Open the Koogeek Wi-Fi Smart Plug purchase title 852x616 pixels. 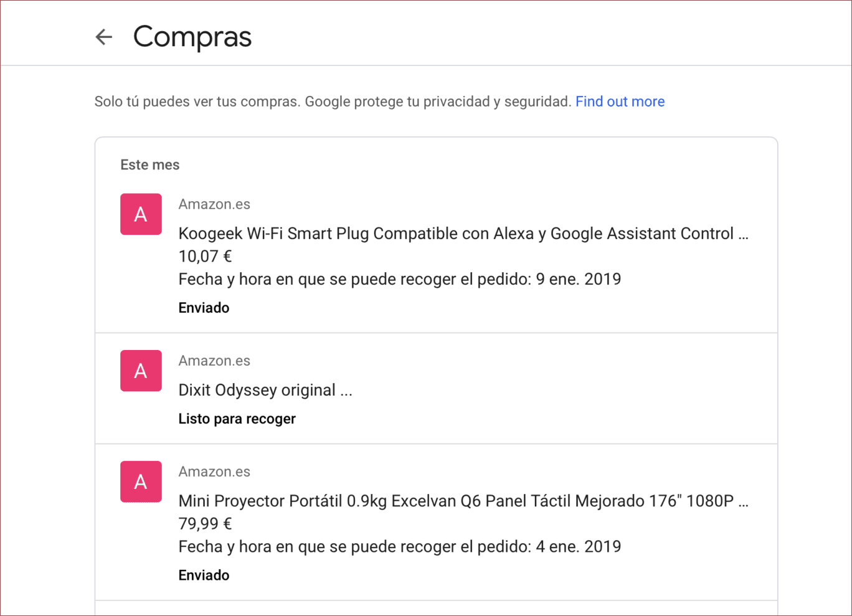(x=463, y=234)
